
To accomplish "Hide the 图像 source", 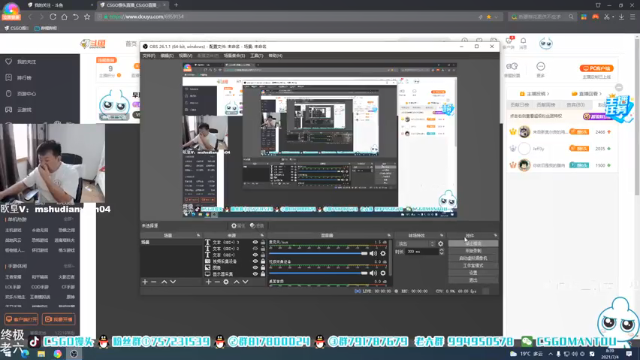I will (255, 268).
